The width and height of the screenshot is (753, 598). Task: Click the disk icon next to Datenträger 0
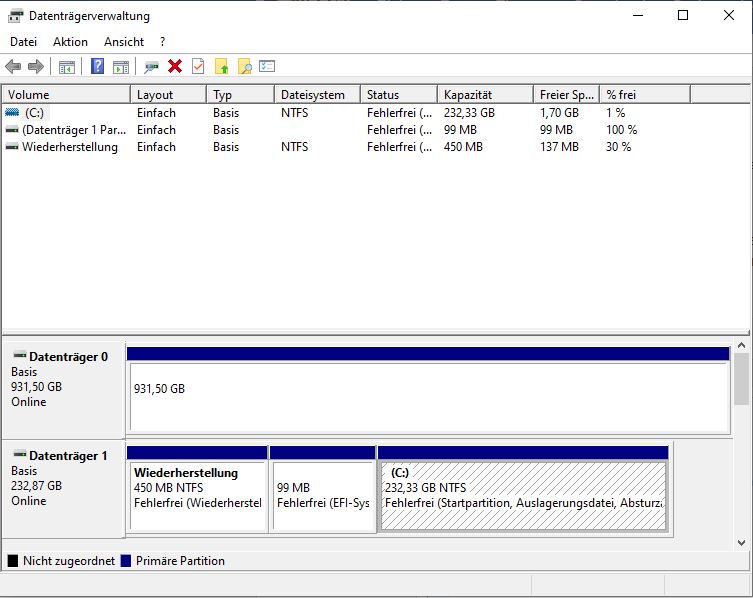tap(20, 355)
